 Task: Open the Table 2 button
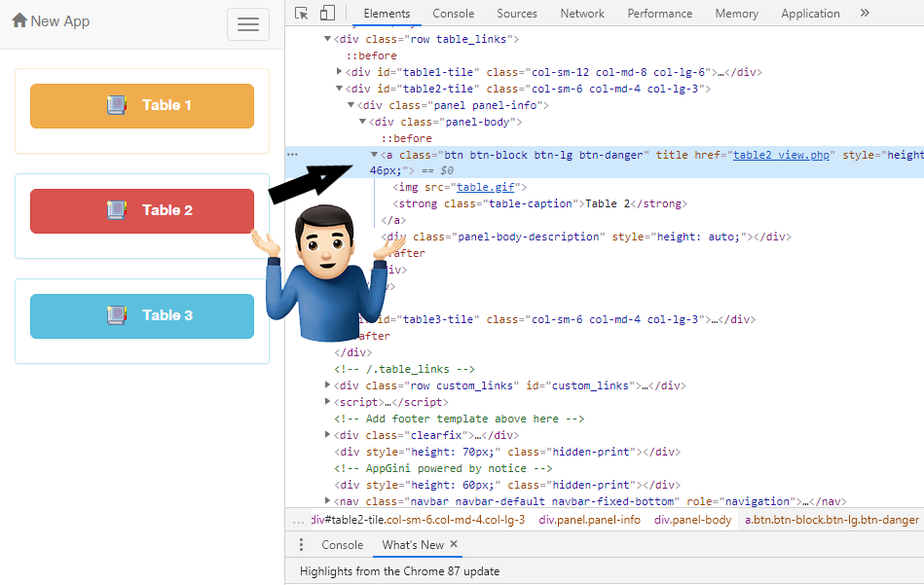pyautogui.click(x=142, y=211)
